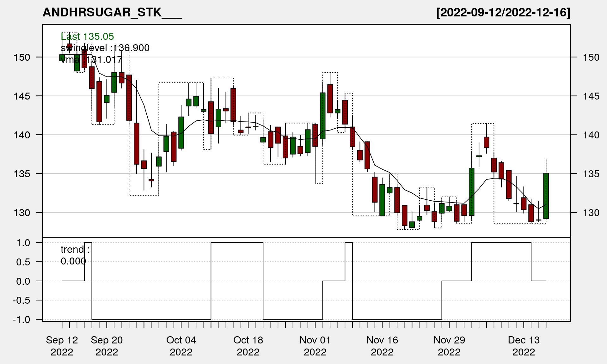Click the green Last 135.05 label
607x364 pixels.
click(87, 36)
